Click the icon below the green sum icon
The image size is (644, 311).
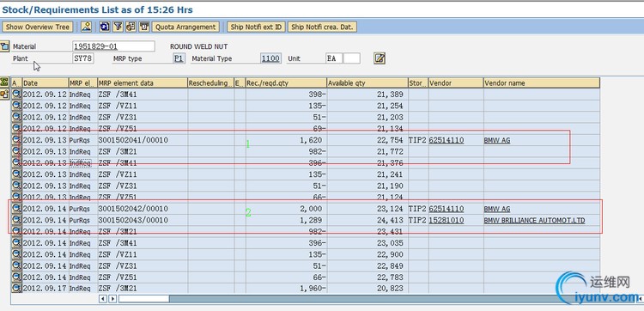click(4, 95)
